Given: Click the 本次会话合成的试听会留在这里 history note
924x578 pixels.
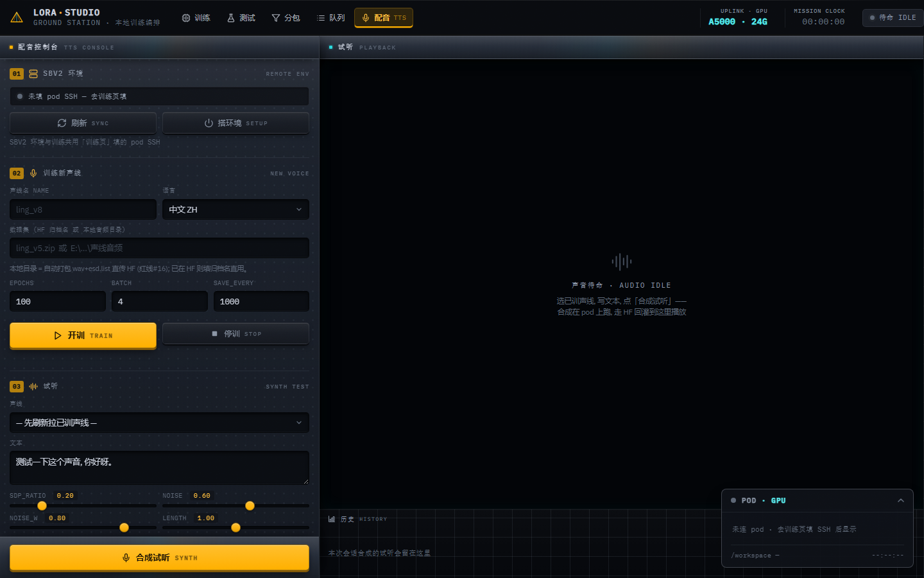Looking at the screenshot, I should pos(379,553).
